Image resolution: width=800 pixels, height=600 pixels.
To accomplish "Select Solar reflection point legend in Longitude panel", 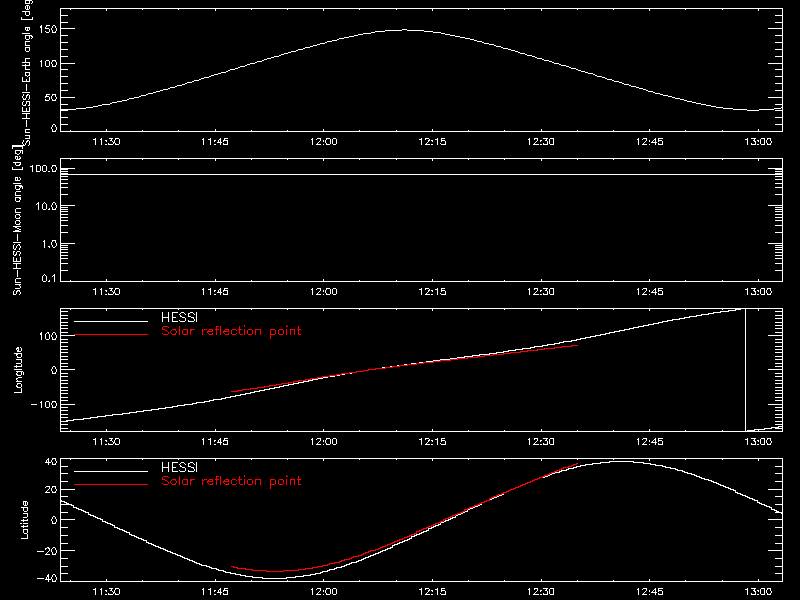I will click(231, 331).
